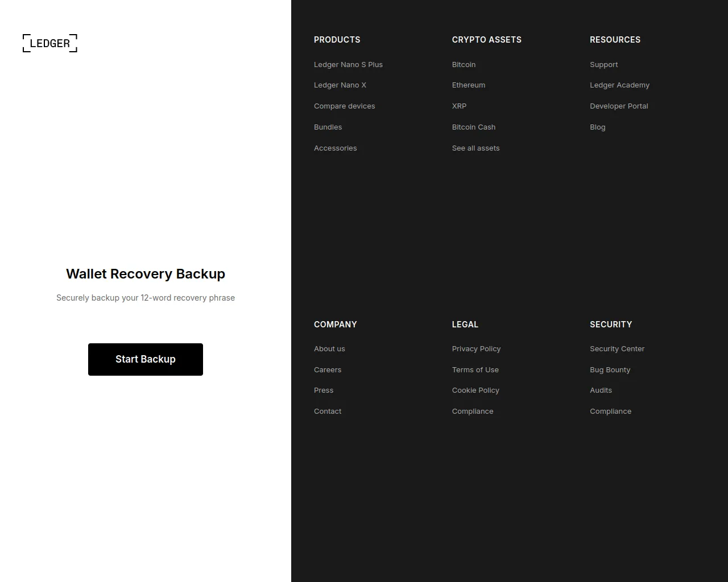Go to the Blog link
Image resolution: width=728 pixels, height=582 pixels.
597,127
